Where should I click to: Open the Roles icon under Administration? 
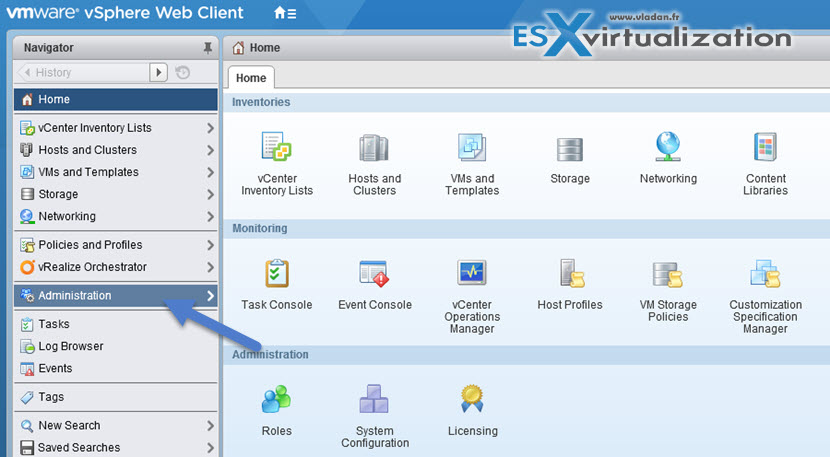(276, 399)
